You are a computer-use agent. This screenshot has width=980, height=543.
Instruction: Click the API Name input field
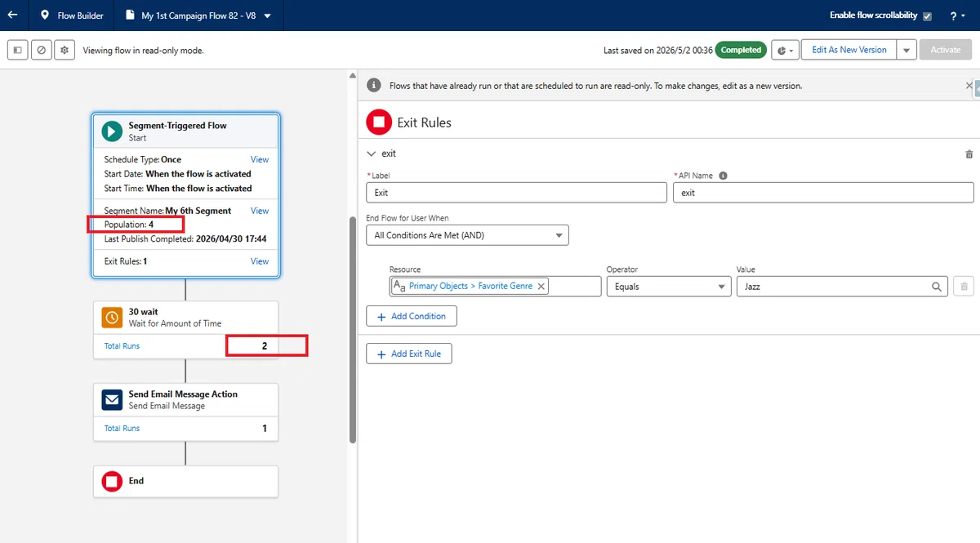point(823,193)
